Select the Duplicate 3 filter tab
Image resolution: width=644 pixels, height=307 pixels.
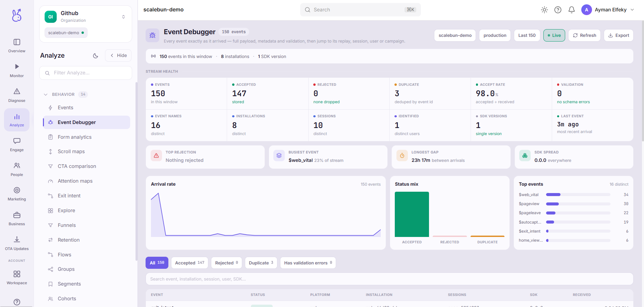(261, 263)
